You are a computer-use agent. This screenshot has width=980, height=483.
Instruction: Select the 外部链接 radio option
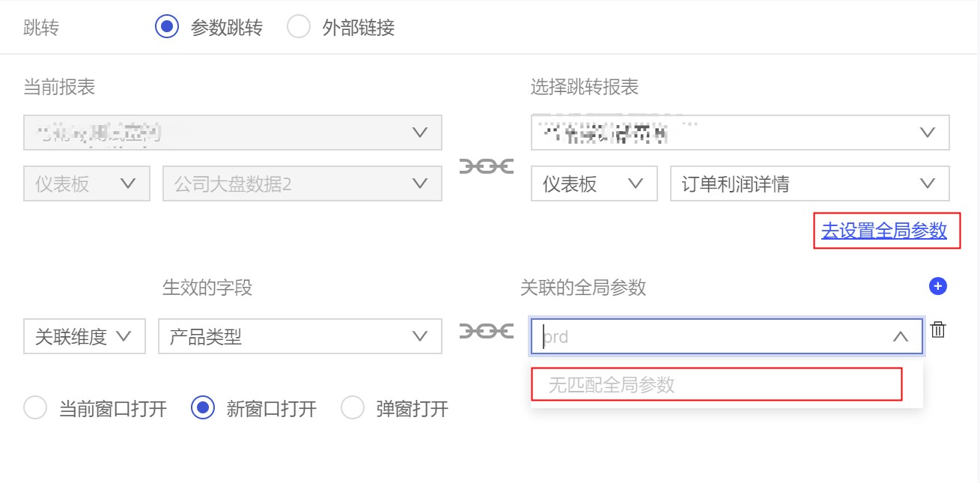pyautogui.click(x=299, y=28)
